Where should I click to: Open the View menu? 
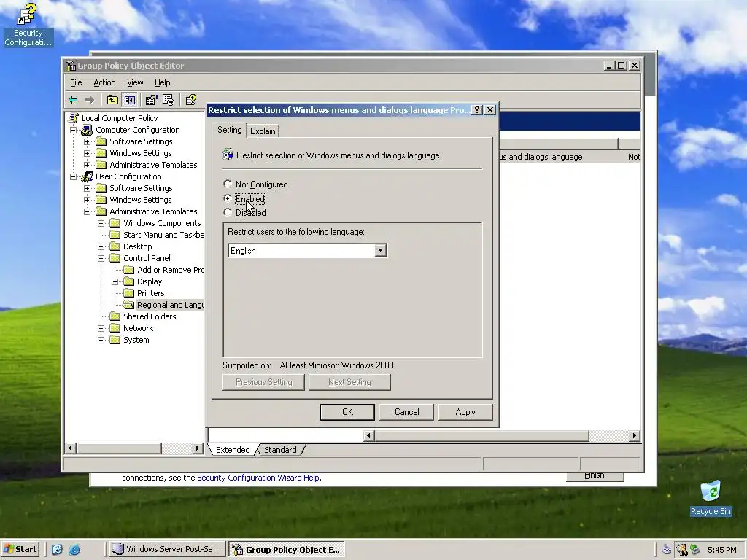point(135,82)
